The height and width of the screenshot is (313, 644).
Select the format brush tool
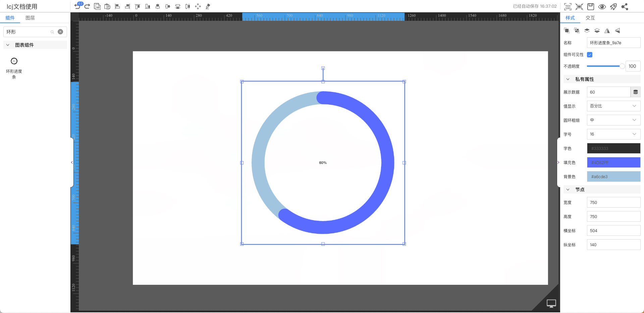(208, 6)
